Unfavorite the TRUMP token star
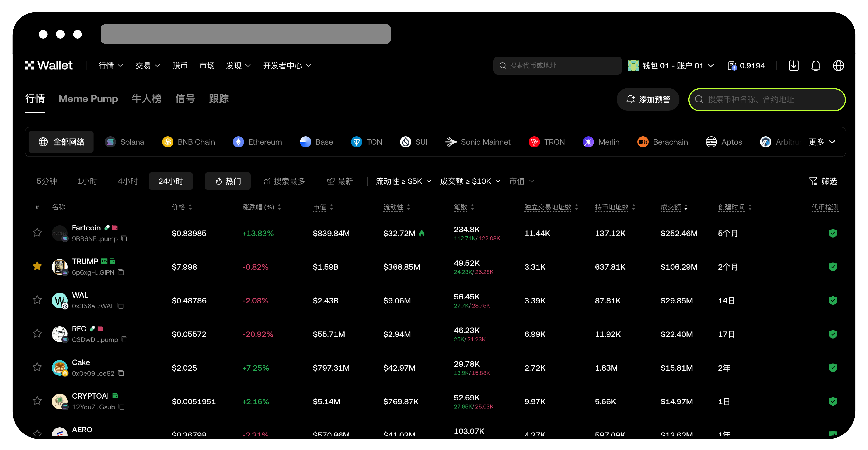 point(37,266)
